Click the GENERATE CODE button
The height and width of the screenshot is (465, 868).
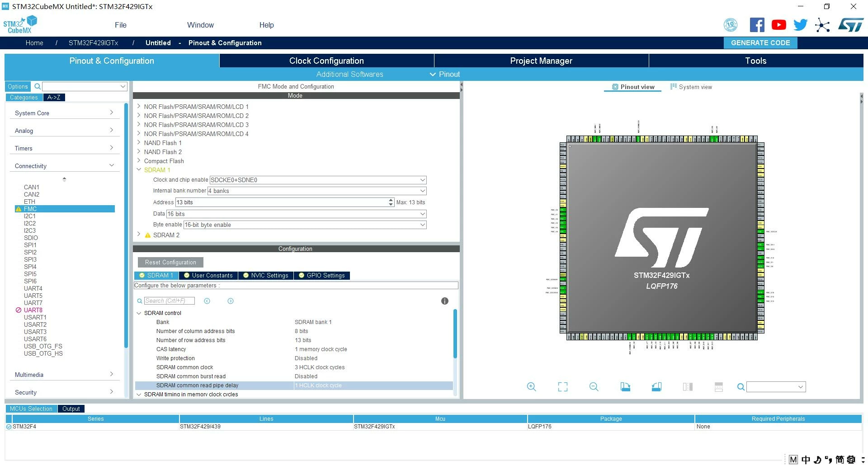(x=760, y=43)
